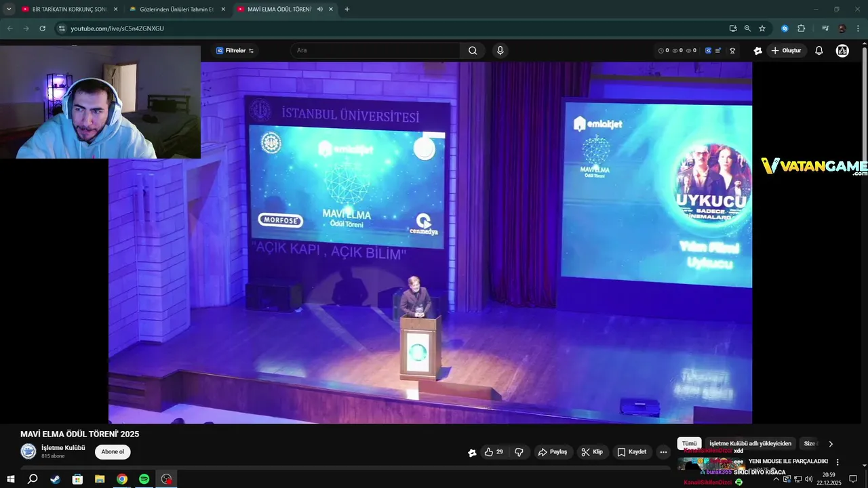The width and height of the screenshot is (868, 488).
Task: Open YouTube notifications bell
Action: (x=819, y=51)
